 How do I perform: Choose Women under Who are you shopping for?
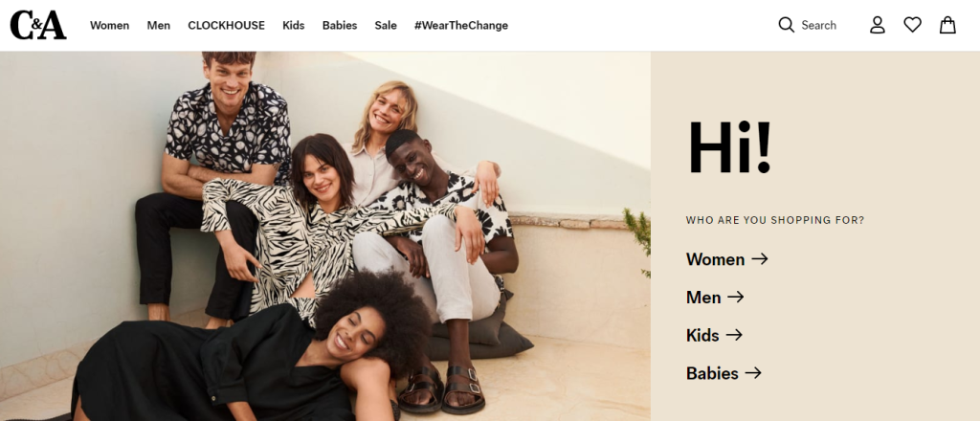(715, 259)
